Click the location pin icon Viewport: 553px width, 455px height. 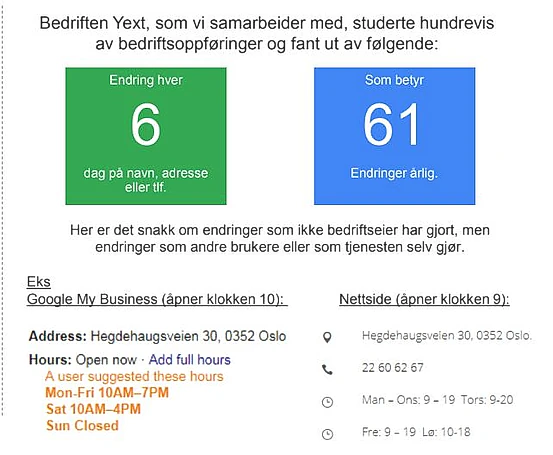click(327, 337)
